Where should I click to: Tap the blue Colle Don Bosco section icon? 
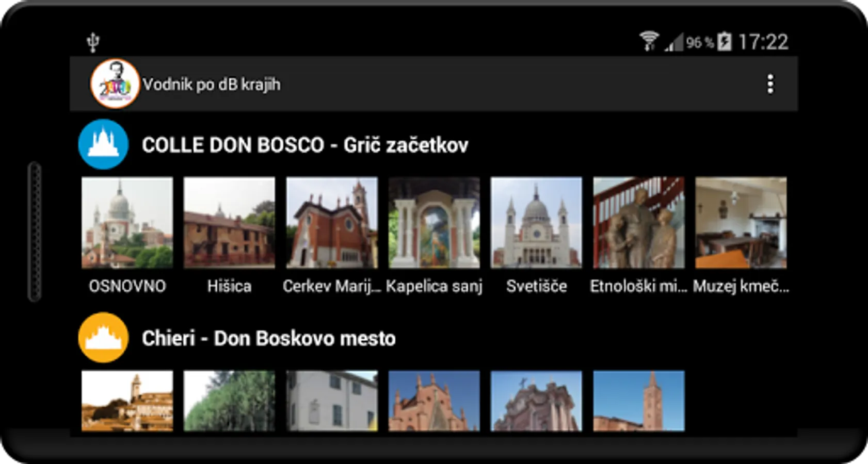[103, 144]
